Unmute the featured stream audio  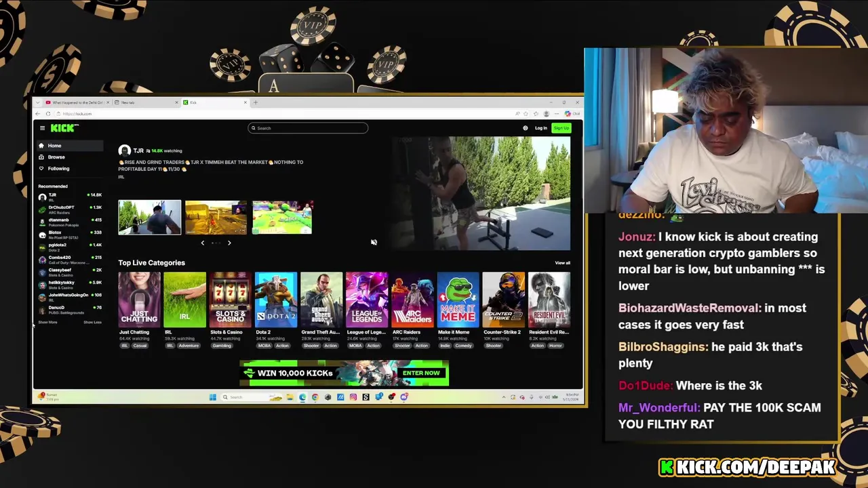374,243
